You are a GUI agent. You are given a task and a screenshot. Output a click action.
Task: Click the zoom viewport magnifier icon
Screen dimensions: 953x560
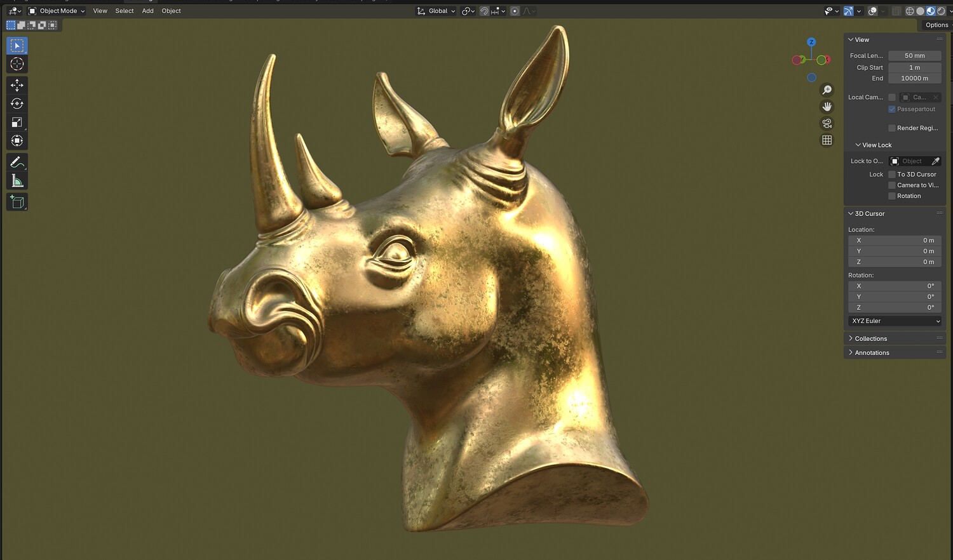827,90
